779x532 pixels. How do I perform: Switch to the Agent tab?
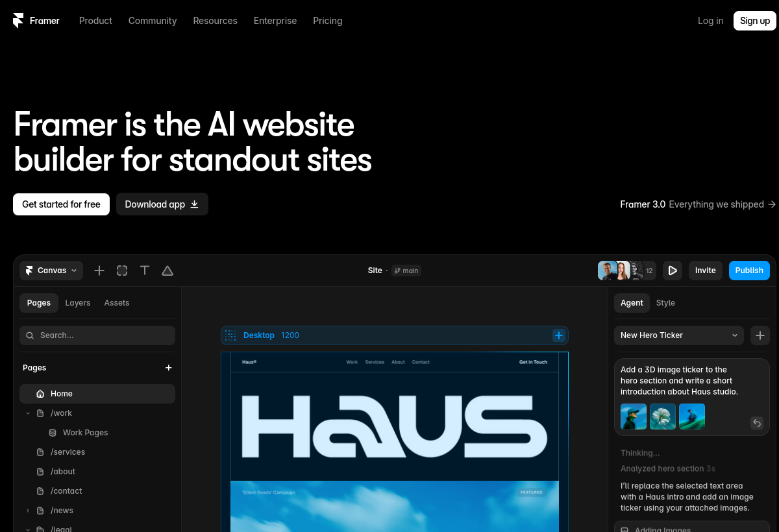(x=632, y=303)
